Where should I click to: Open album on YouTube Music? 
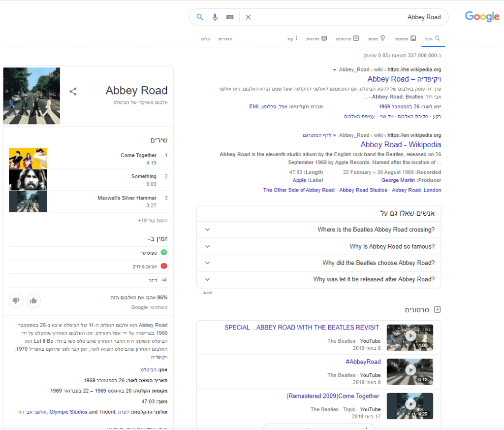(x=89, y=266)
